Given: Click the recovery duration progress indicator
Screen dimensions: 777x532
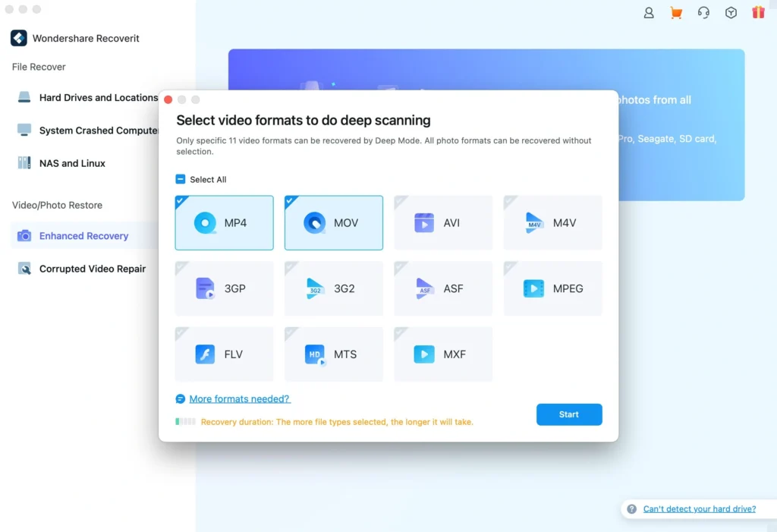Looking at the screenshot, I should (185, 421).
